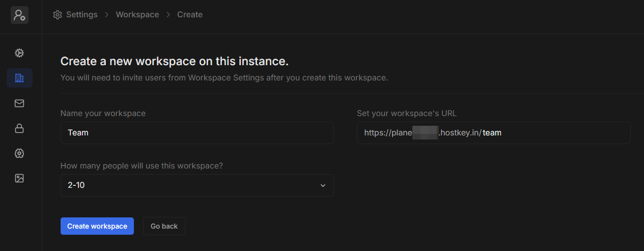This screenshot has height=251, width=644.
Task: Click the admin user icon in top-left corner
Action: pos(19,15)
